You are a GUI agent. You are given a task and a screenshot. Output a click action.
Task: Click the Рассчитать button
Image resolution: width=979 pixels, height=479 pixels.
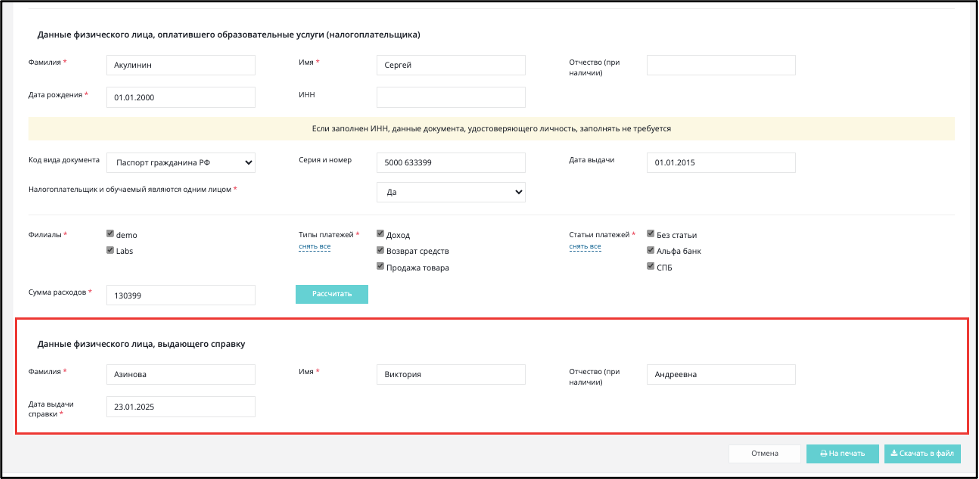point(332,294)
